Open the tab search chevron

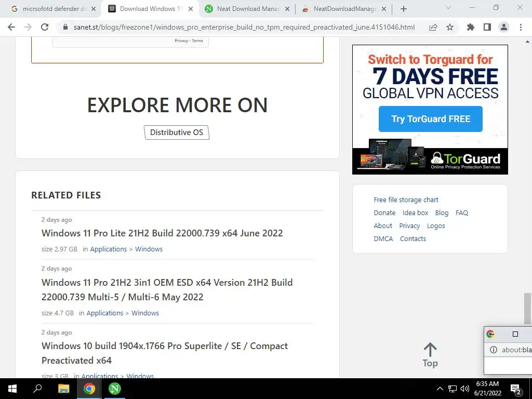tap(448, 7)
